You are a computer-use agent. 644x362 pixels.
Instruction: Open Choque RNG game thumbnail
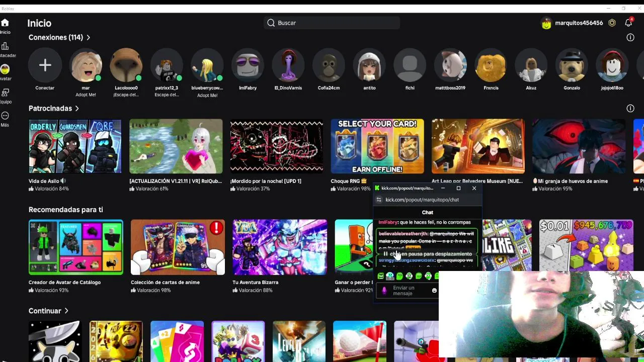click(x=377, y=146)
